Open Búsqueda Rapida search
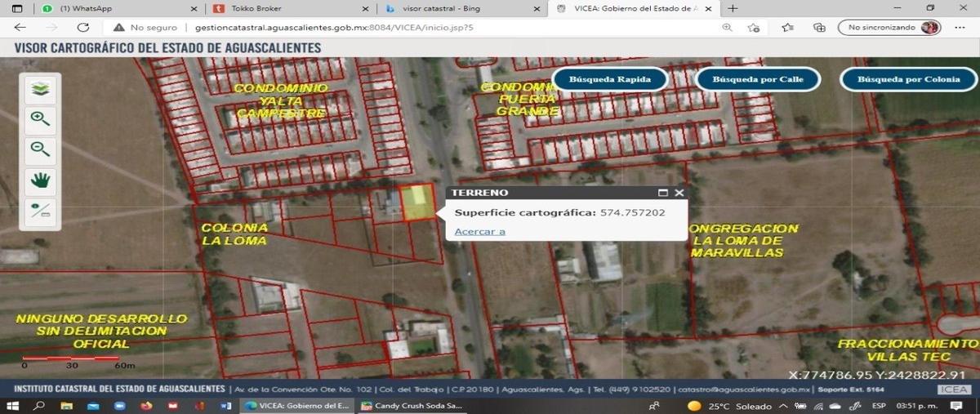 610,79
